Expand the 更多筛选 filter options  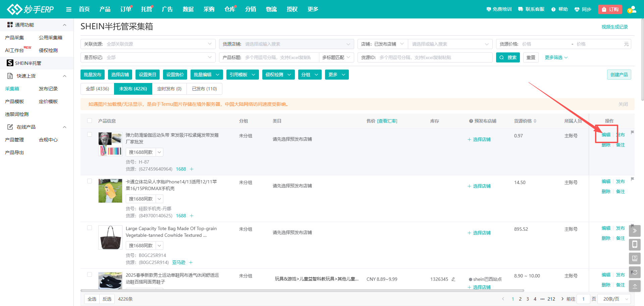click(x=556, y=57)
